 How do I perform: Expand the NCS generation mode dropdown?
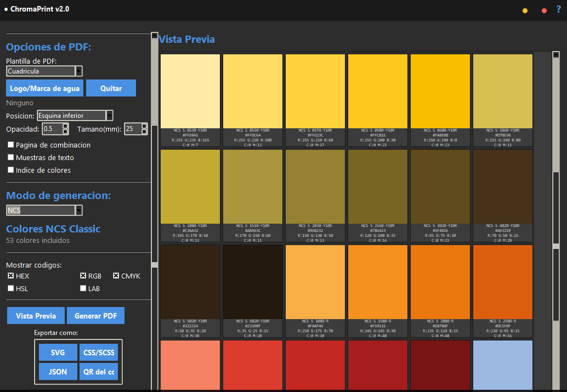pyautogui.click(x=44, y=210)
